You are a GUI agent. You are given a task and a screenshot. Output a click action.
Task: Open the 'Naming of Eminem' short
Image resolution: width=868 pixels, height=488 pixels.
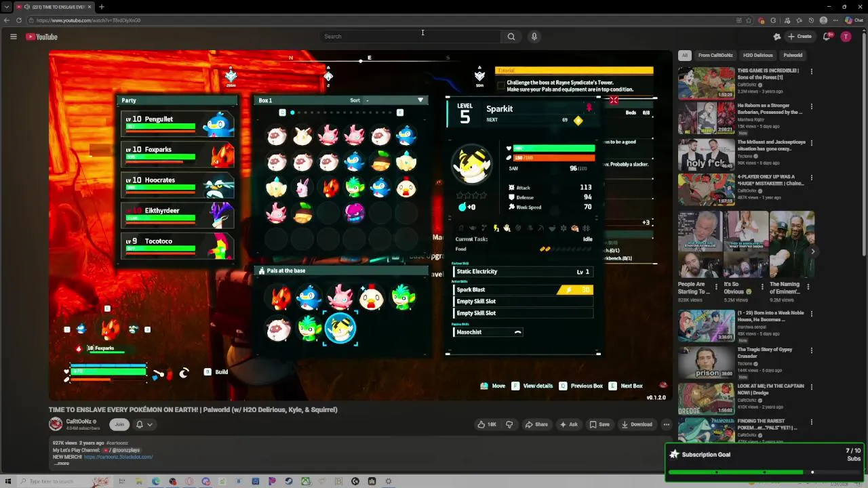(792, 244)
